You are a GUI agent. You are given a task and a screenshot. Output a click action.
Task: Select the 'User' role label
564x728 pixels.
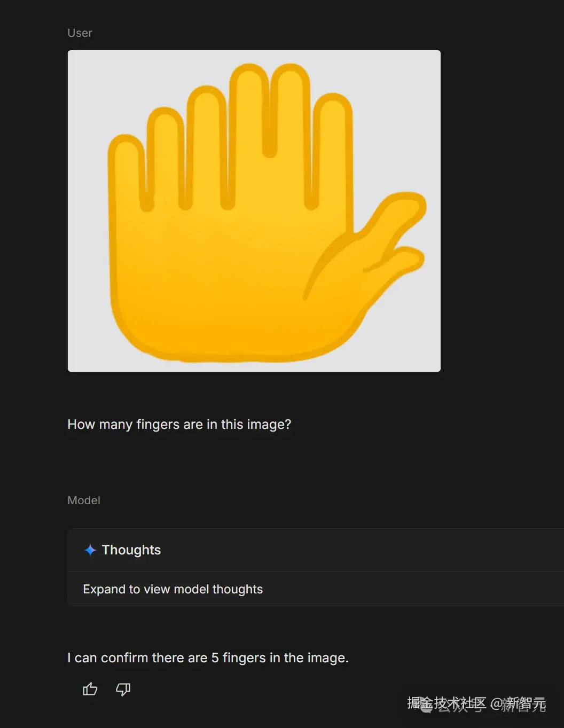pyautogui.click(x=80, y=33)
